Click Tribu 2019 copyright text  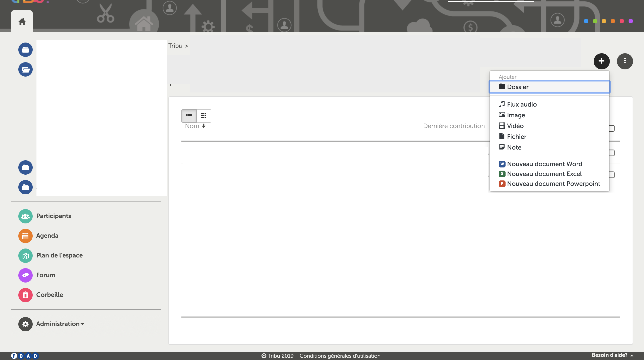click(278, 356)
